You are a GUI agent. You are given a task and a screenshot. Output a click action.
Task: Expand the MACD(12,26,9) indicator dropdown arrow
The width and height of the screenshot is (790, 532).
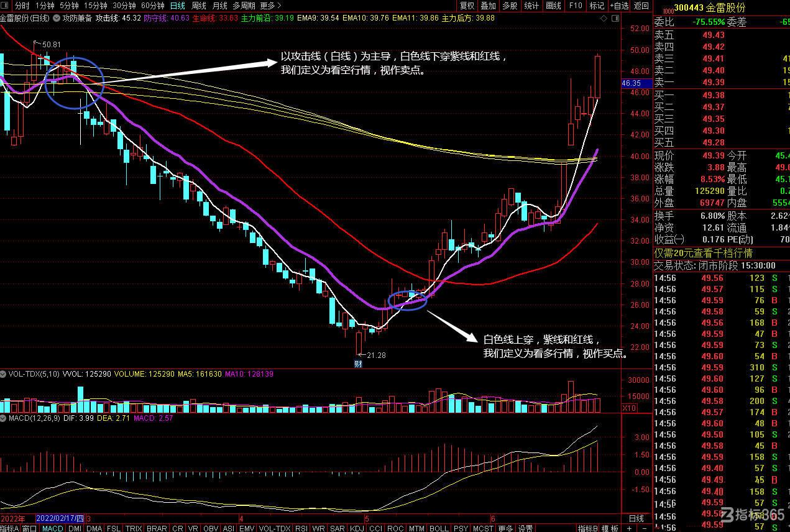(4, 418)
